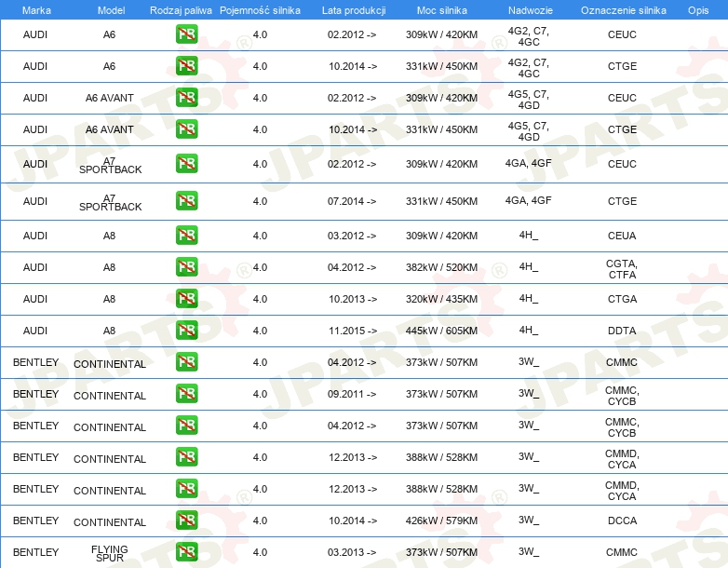
Task: Click the FLYING SPUR model cell
Action: (110, 553)
